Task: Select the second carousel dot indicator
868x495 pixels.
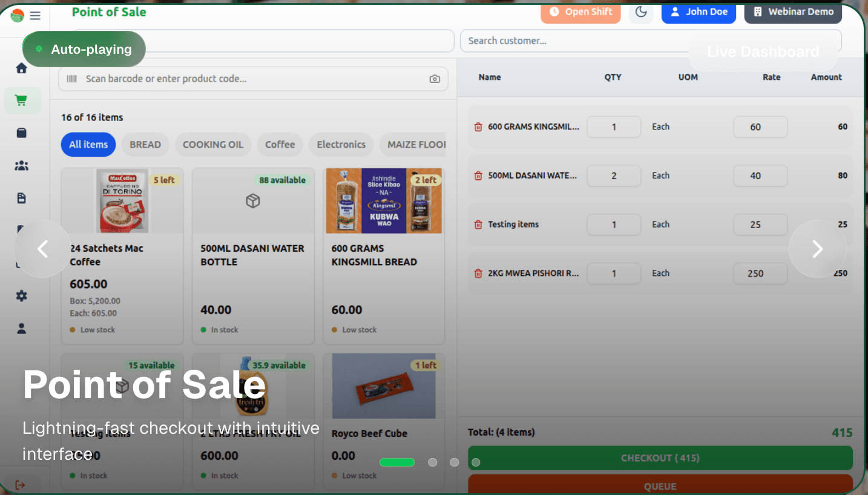Action: tap(432, 462)
